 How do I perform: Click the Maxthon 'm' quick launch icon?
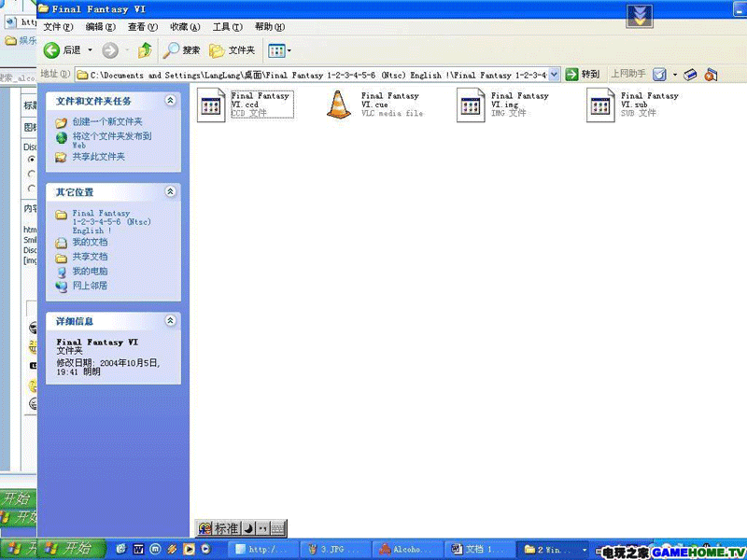[155, 549]
